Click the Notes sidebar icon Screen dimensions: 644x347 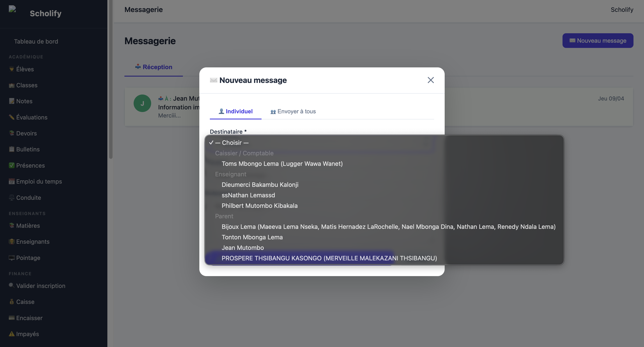pos(11,101)
